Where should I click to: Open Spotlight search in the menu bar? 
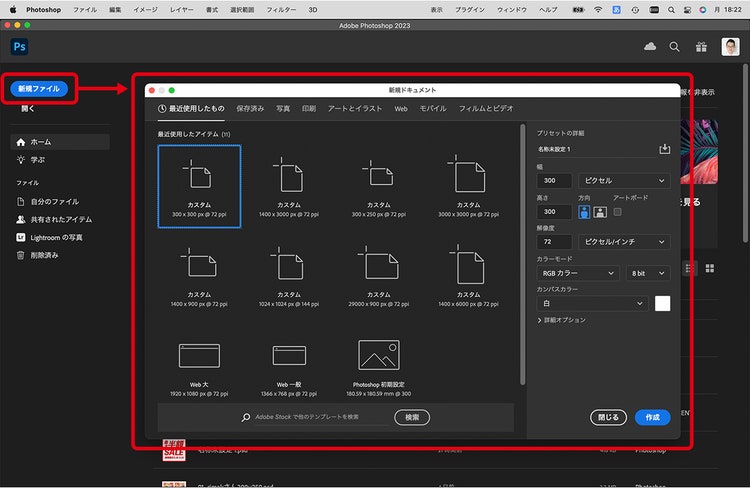pyautogui.click(x=672, y=10)
